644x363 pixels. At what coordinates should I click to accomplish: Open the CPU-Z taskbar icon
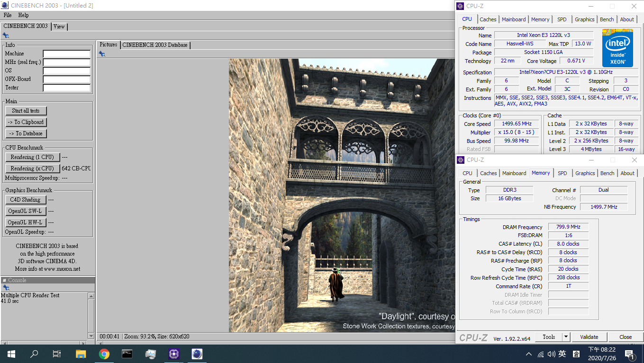point(173,354)
